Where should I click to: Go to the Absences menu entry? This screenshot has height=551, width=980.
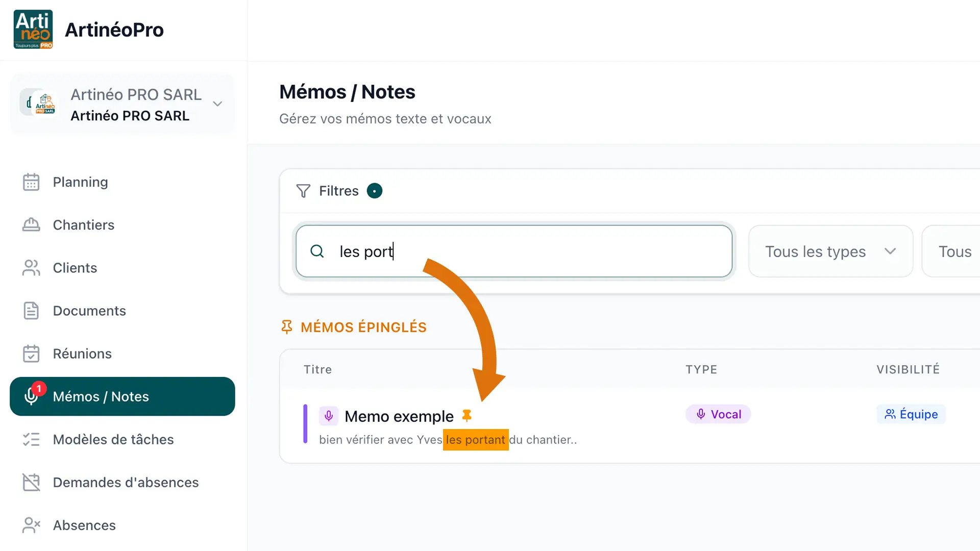click(x=84, y=525)
